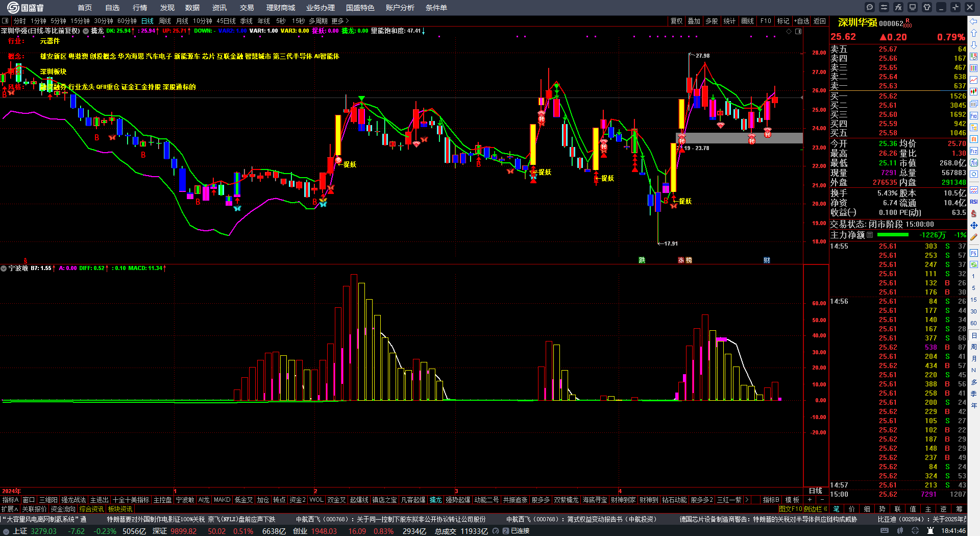This screenshot has height=536, width=980.
Task: Click the 返回 back button
Action: [x=820, y=21]
